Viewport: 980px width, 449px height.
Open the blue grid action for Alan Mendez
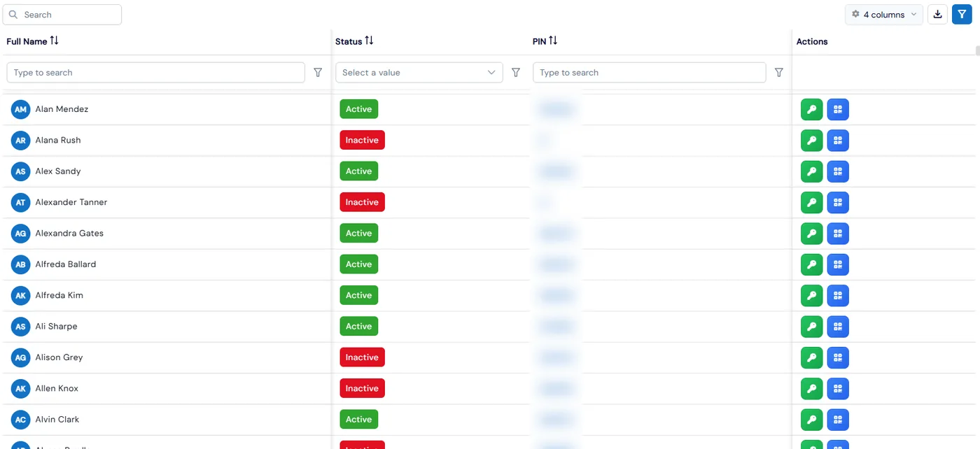pyautogui.click(x=838, y=109)
